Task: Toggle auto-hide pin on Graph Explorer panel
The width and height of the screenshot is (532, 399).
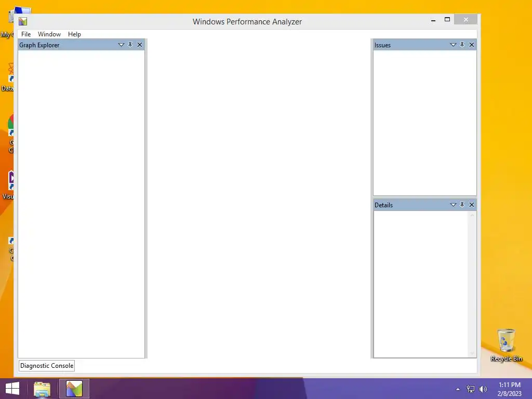Action: (130, 45)
